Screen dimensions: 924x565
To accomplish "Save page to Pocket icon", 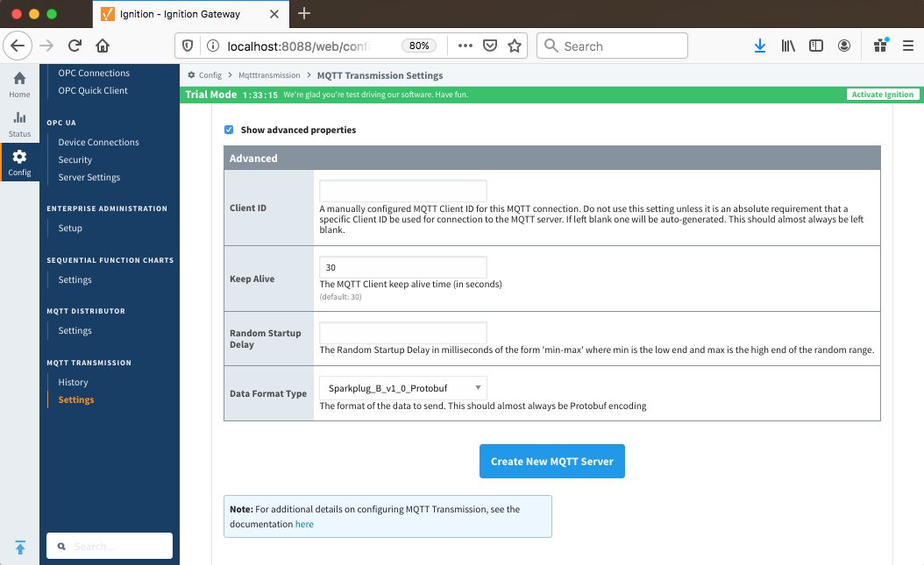I will click(490, 46).
